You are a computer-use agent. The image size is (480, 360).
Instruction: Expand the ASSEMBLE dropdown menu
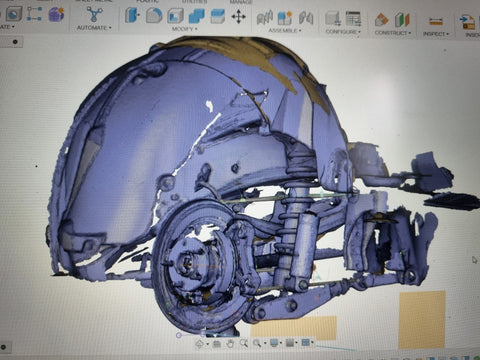[285, 30]
